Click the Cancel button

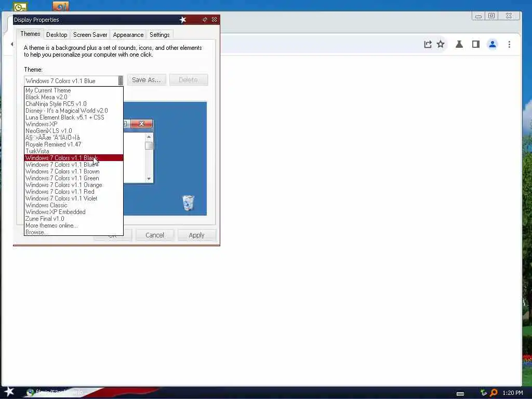(155, 235)
